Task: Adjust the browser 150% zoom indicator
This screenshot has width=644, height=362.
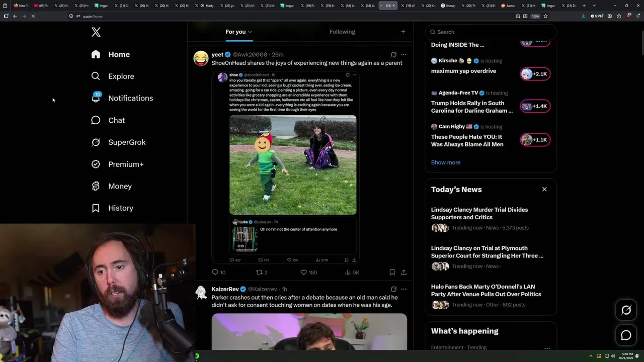Action: point(536,16)
